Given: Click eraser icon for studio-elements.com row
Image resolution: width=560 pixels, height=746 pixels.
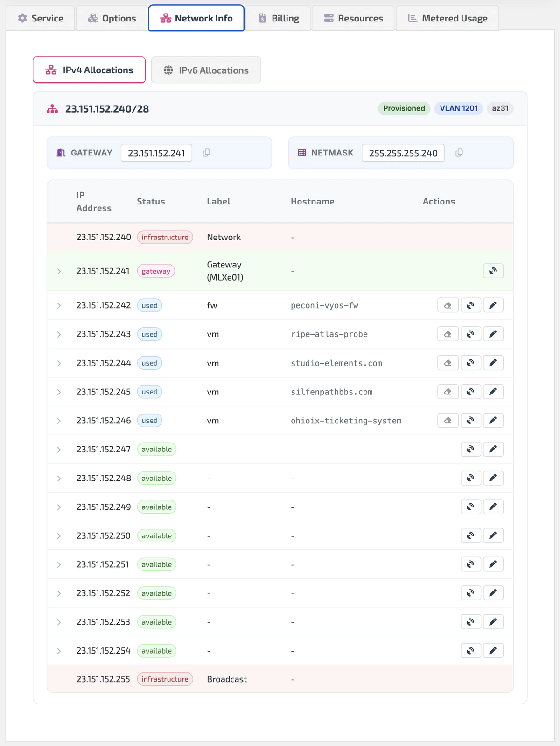Looking at the screenshot, I should pos(448,363).
